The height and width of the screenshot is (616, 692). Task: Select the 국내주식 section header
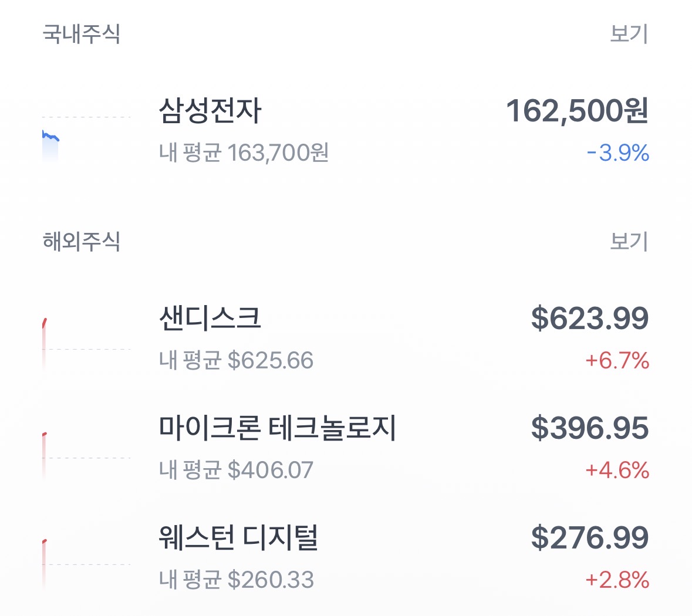(x=82, y=34)
